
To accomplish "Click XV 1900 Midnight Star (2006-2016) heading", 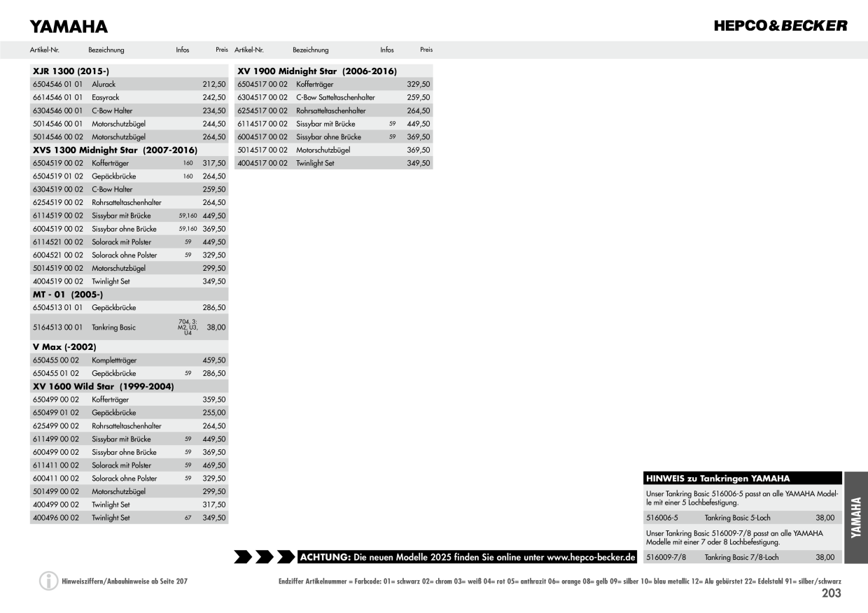I will coord(317,71).
